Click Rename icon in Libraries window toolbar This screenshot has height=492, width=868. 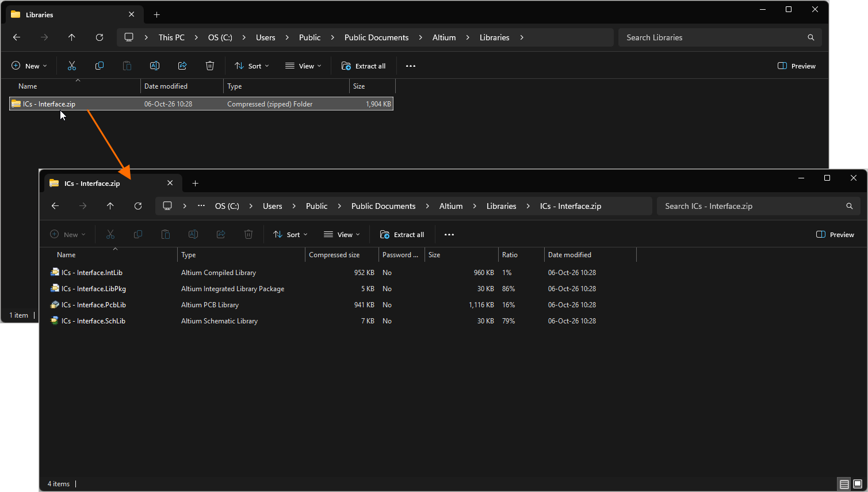click(155, 66)
